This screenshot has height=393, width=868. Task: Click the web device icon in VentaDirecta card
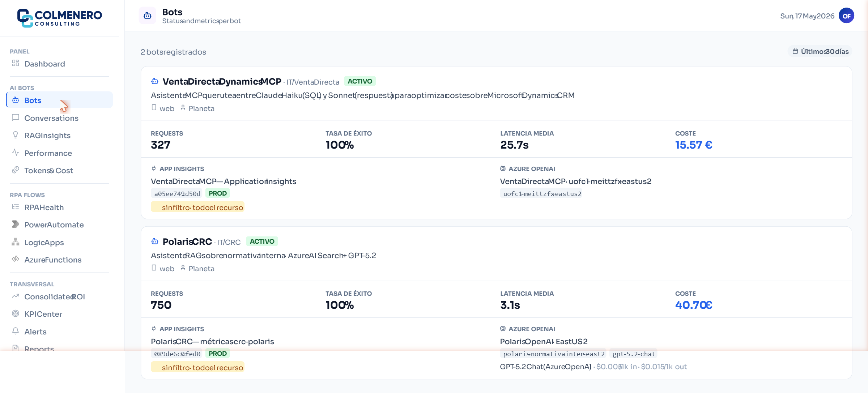click(x=154, y=108)
